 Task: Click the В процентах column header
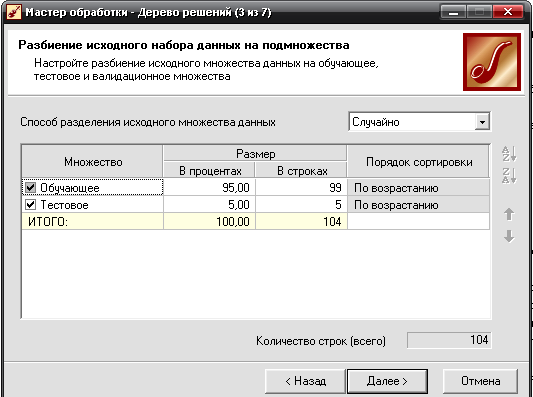coord(209,170)
